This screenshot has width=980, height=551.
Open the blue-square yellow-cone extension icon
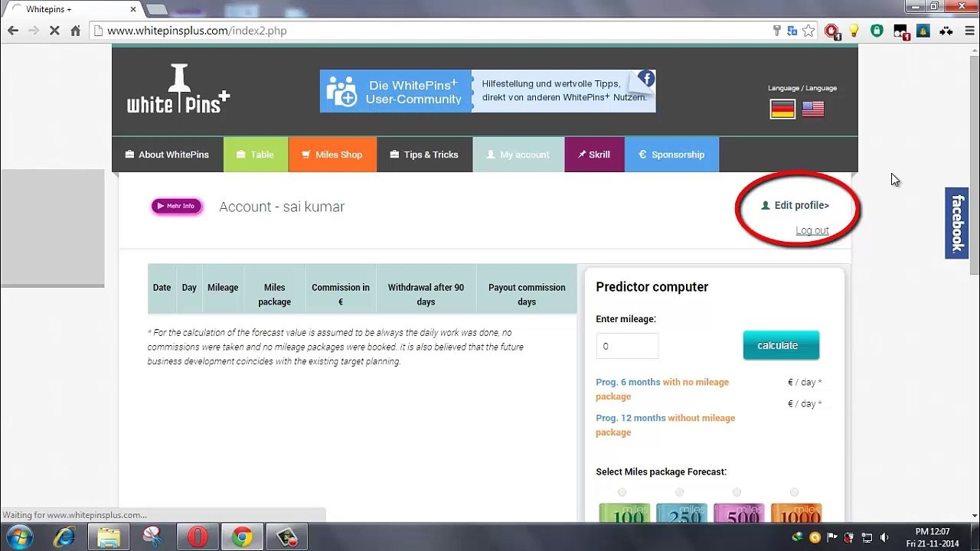923,31
